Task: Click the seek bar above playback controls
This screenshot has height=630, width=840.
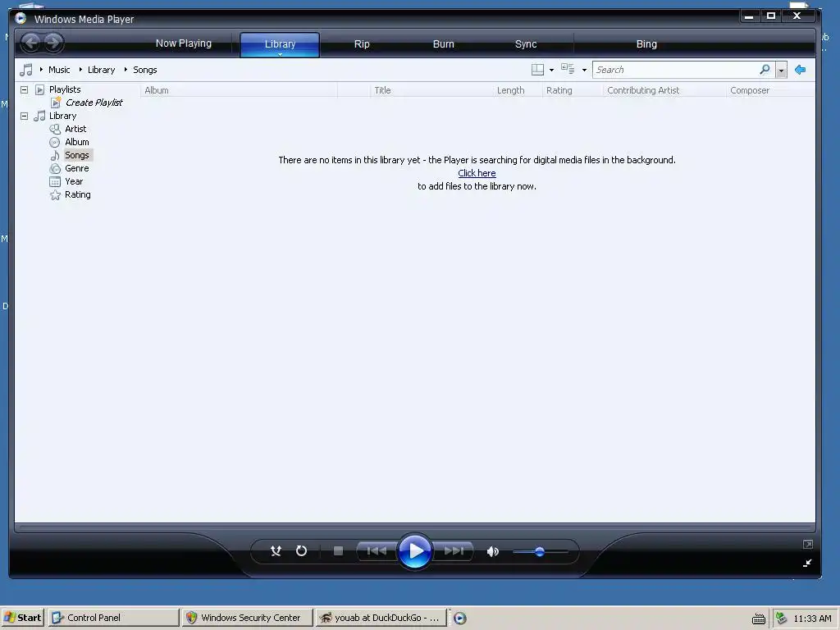Action: [x=415, y=527]
